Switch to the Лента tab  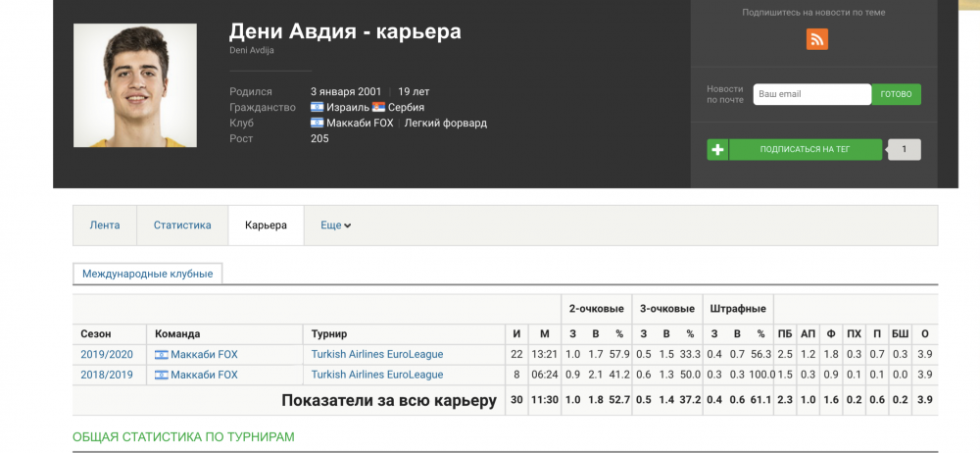105,226
